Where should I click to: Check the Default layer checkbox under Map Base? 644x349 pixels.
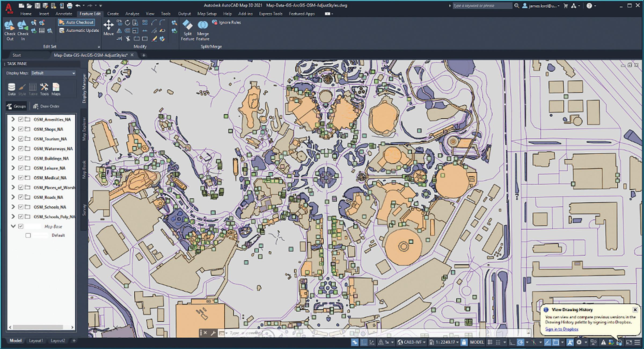[28, 235]
